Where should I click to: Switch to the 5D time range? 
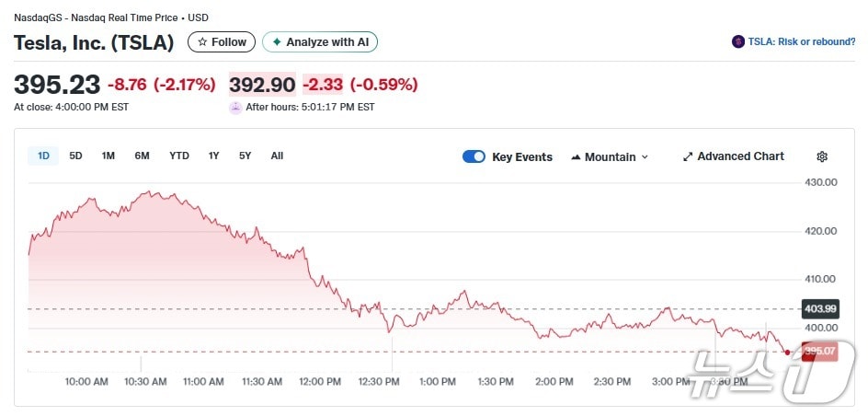click(76, 156)
